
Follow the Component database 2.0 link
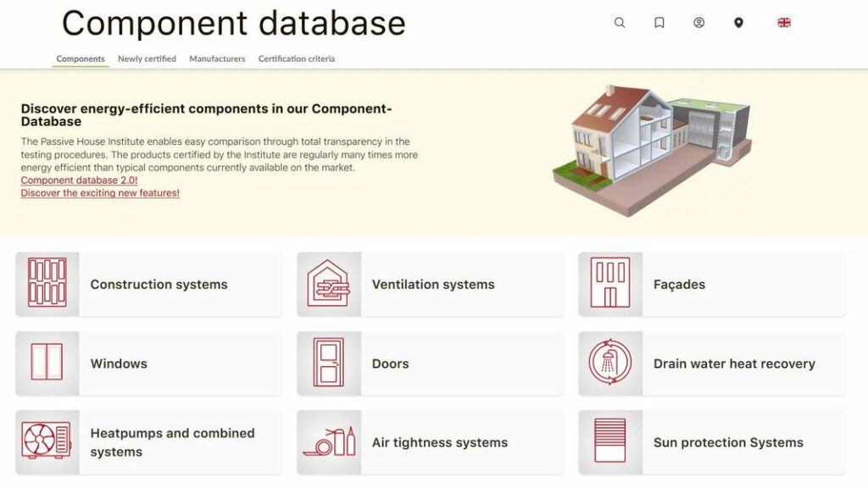click(79, 180)
